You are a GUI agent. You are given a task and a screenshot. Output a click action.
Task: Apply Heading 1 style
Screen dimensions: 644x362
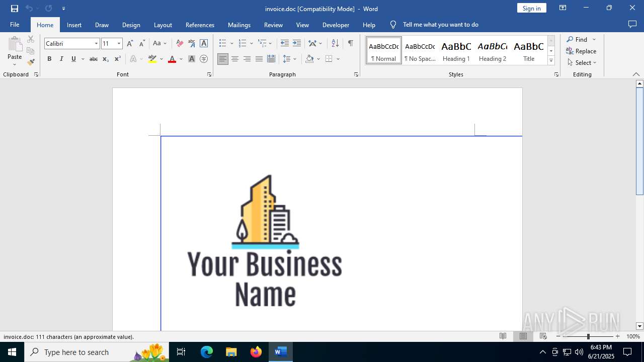coord(456,50)
